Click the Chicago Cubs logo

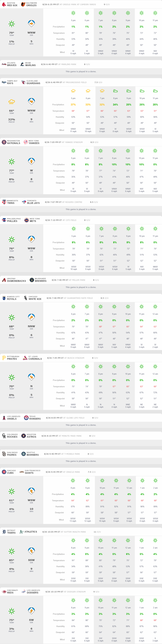[x=4, y=472]
